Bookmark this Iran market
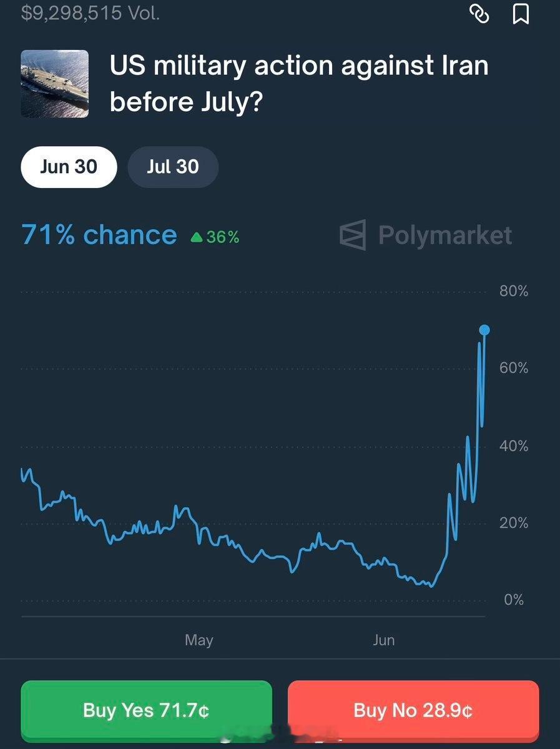 [521, 14]
